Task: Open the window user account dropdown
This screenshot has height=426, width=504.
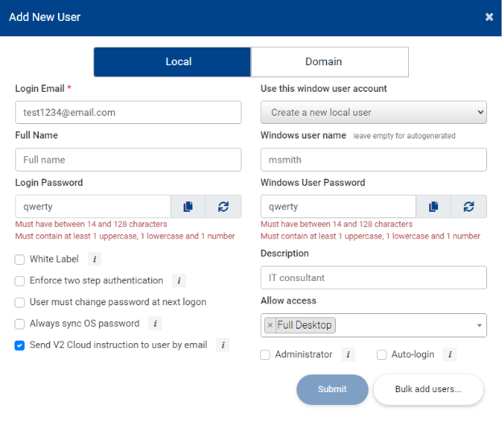Action: 374,113
